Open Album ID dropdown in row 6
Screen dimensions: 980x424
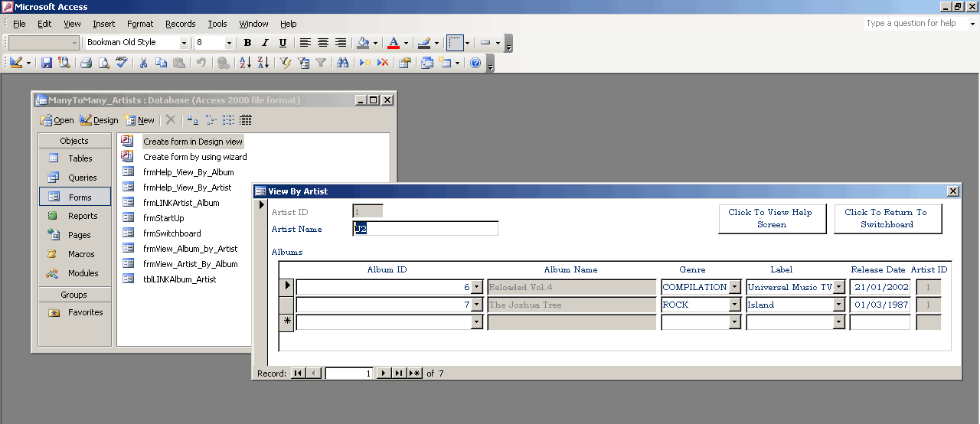(477, 287)
